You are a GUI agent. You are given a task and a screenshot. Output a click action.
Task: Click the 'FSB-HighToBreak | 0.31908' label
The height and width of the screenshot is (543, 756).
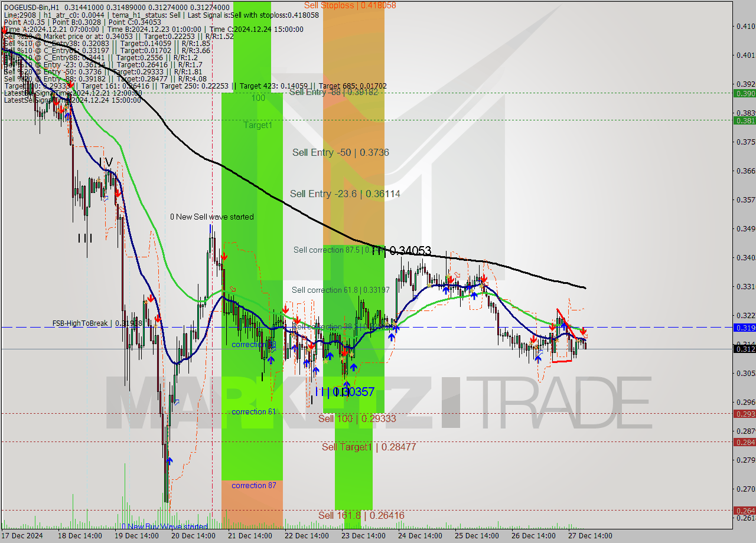point(97,323)
